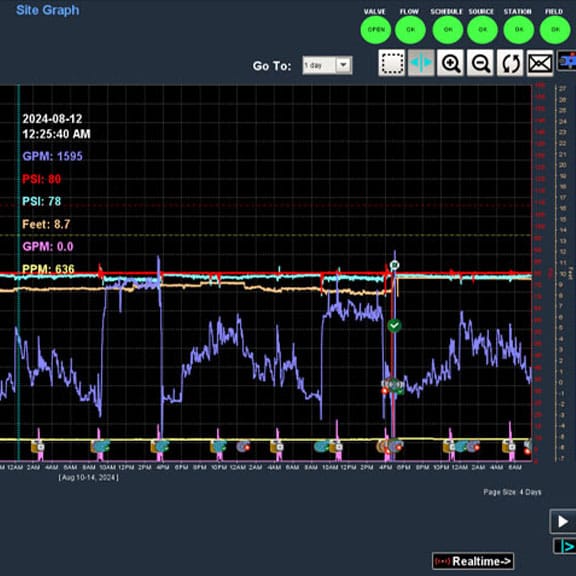Click the green checkmark event marker
Screen dimensions: 576x576
[395, 325]
